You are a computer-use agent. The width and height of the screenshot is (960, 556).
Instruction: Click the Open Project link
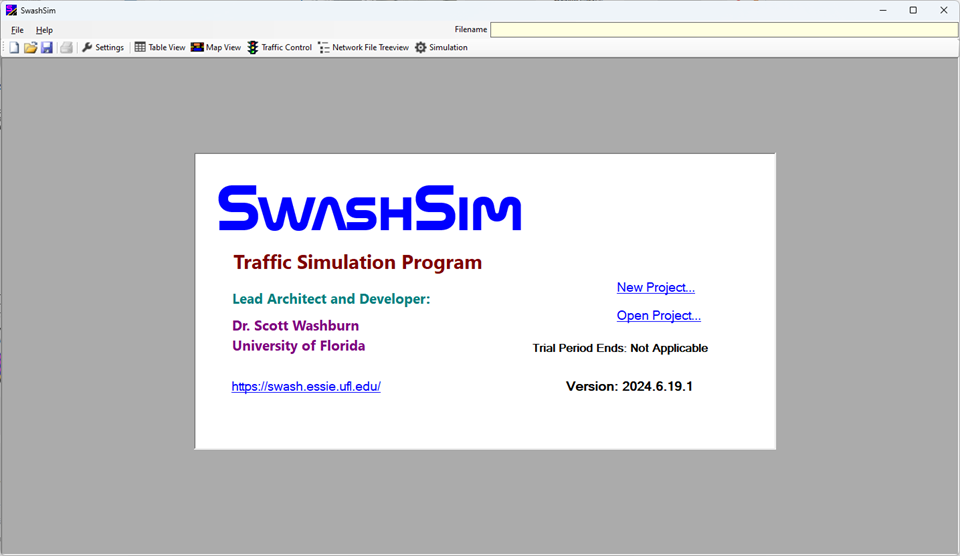coord(659,315)
